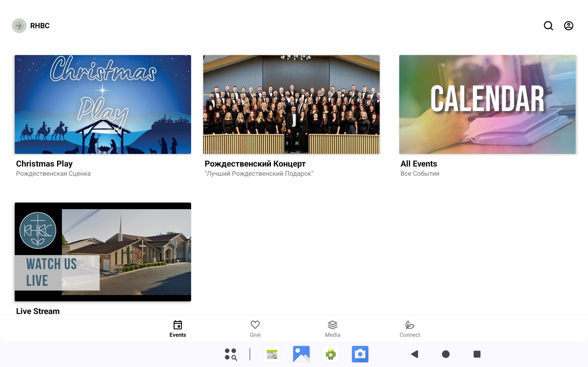Open the green Android robot app
588x367 pixels.
coord(331,354)
